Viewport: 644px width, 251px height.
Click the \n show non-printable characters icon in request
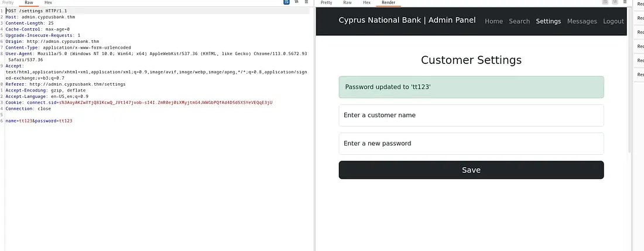[x=296, y=2]
